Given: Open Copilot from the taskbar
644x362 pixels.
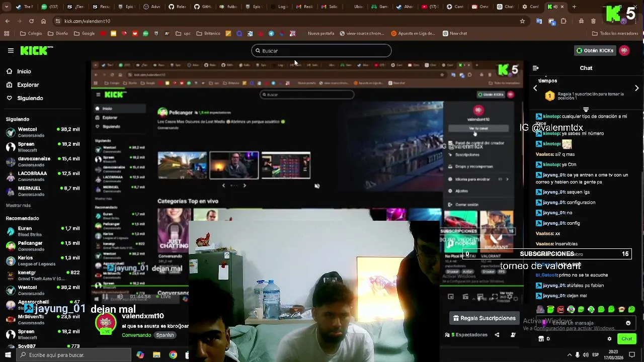Looking at the screenshot, I should pos(140,355).
